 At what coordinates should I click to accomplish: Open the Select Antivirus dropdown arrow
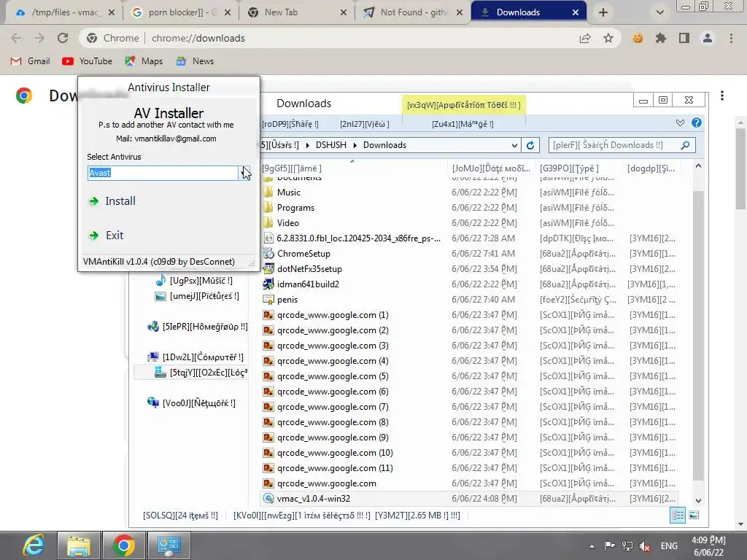click(x=245, y=173)
